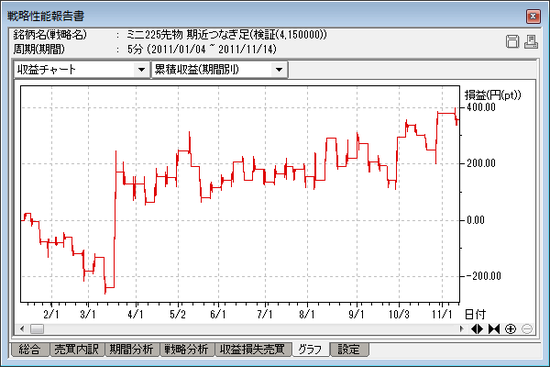Viewport: 550px width, 367px height.
Task: Click the -200.00 axis label
Action: (x=483, y=276)
